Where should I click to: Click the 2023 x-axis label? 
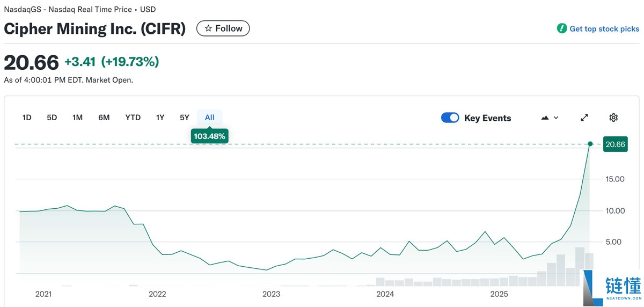(x=271, y=294)
